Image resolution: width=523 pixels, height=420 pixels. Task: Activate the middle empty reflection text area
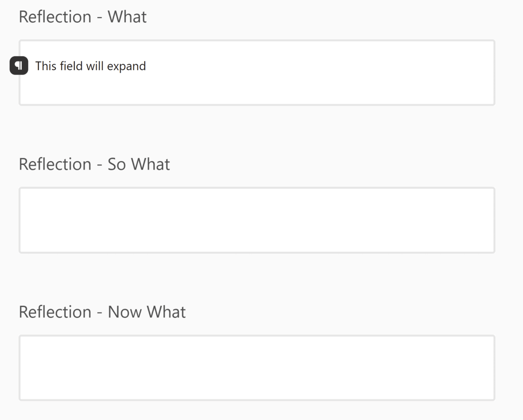pyautogui.click(x=257, y=220)
